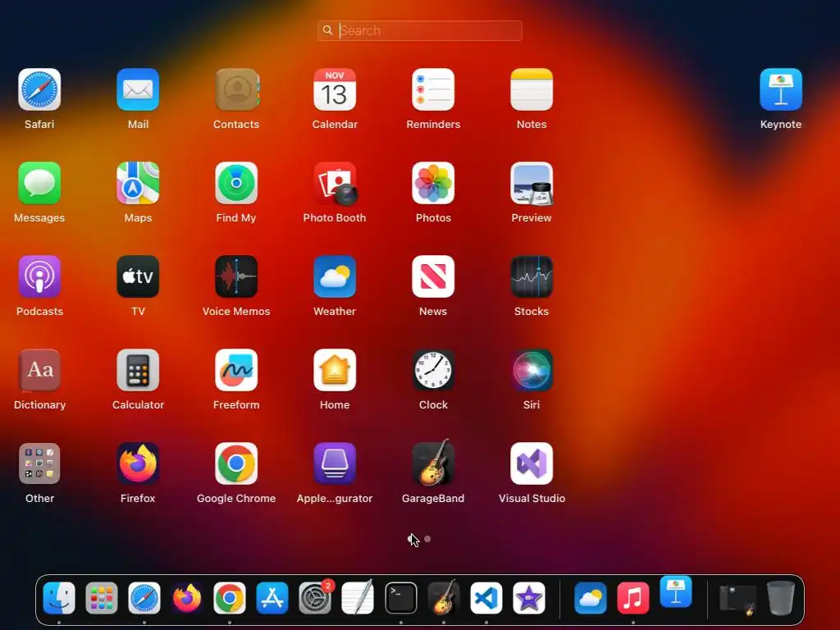Open the Dictionary app
Image resolution: width=840 pixels, height=630 pixels.
pyautogui.click(x=39, y=370)
